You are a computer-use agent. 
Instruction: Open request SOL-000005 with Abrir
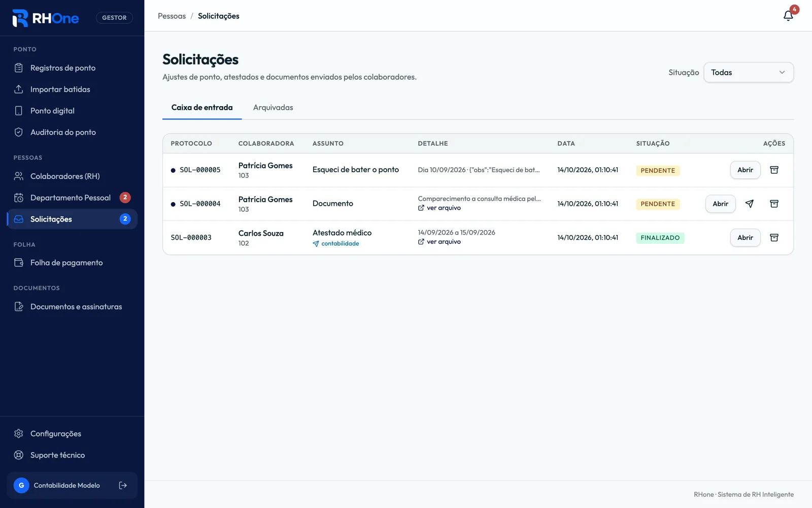[745, 170]
